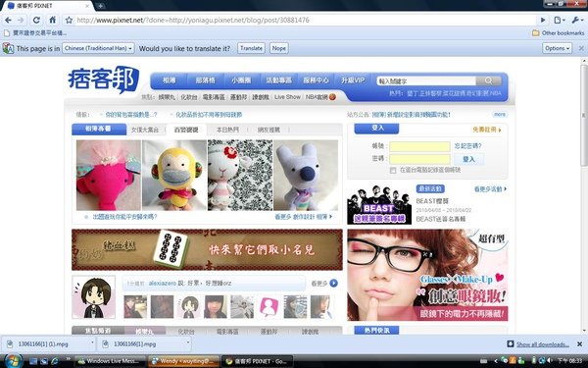Switch to the 本日熱門 tab
Screen dimensions: 588x368
click(x=227, y=130)
